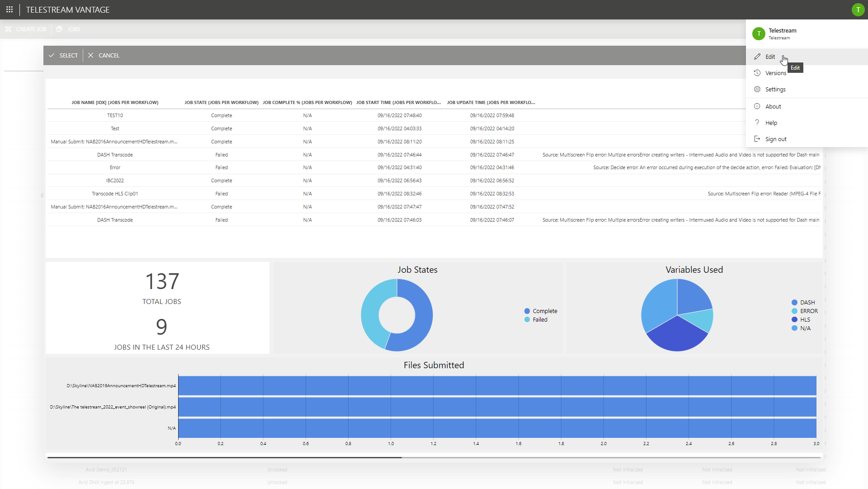Click the checkmark icon next to Select
Viewport: 868px width, 489px height.
(52, 55)
